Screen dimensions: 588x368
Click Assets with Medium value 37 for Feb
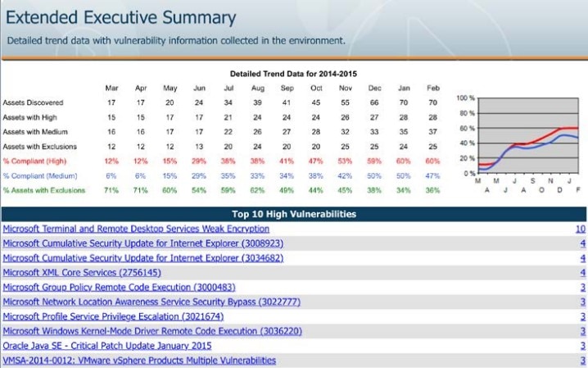click(432, 132)
